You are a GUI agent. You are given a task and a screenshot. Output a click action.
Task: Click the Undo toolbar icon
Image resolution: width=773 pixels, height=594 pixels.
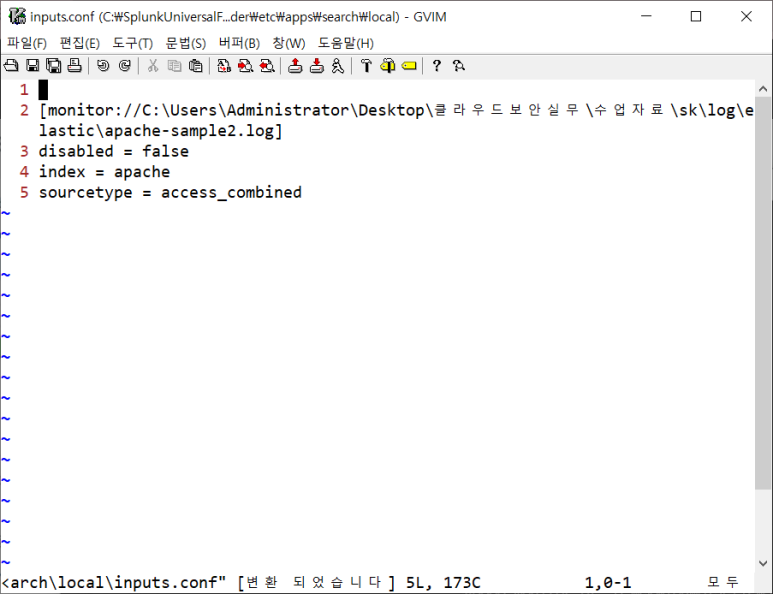coord(103,66)
